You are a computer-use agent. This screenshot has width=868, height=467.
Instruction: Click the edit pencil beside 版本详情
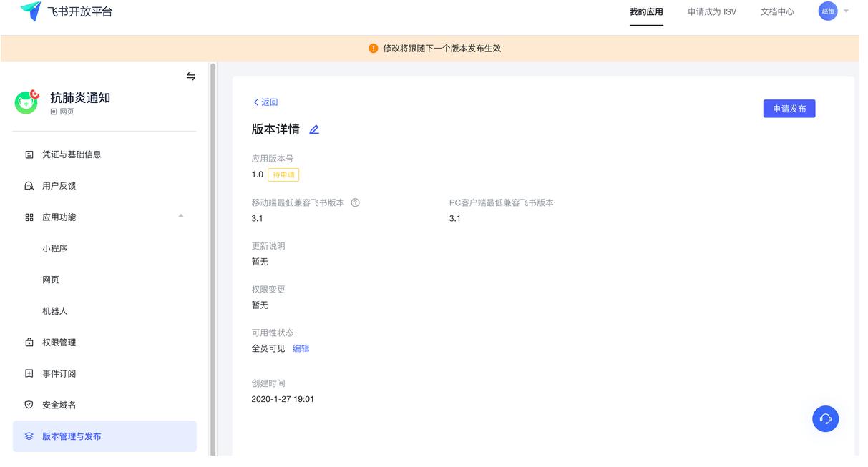point(313,129)
